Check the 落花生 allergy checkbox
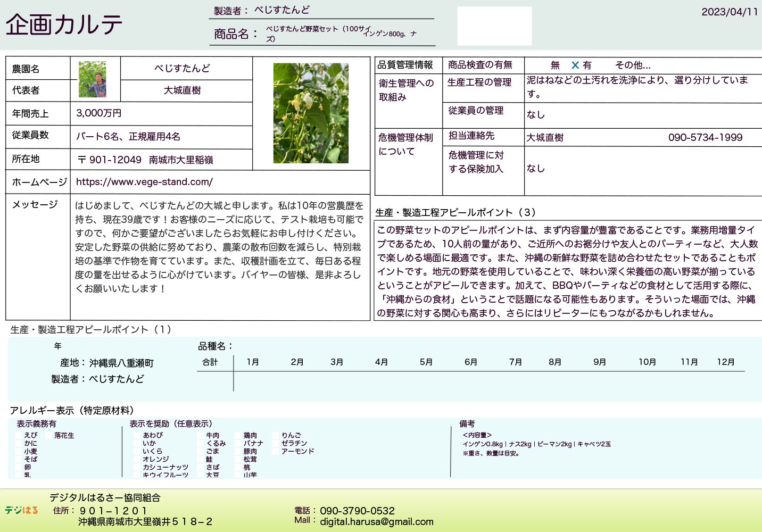The image size is (762, 532). [49, 435]
